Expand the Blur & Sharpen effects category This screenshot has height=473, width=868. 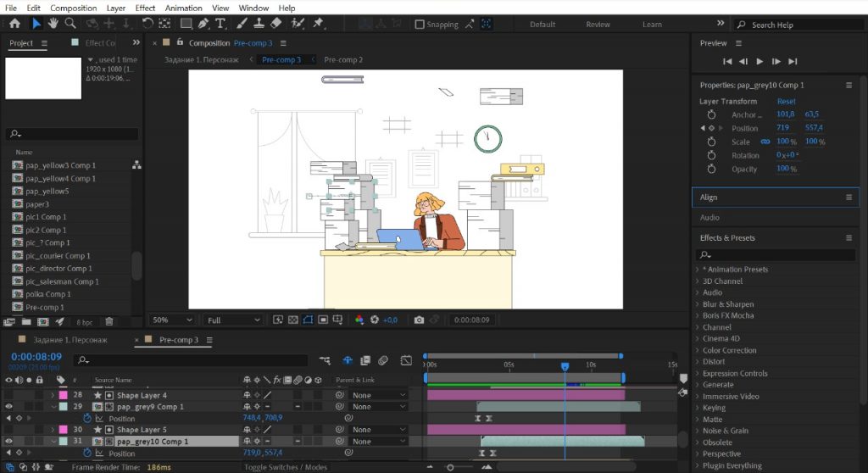point(698,304)
